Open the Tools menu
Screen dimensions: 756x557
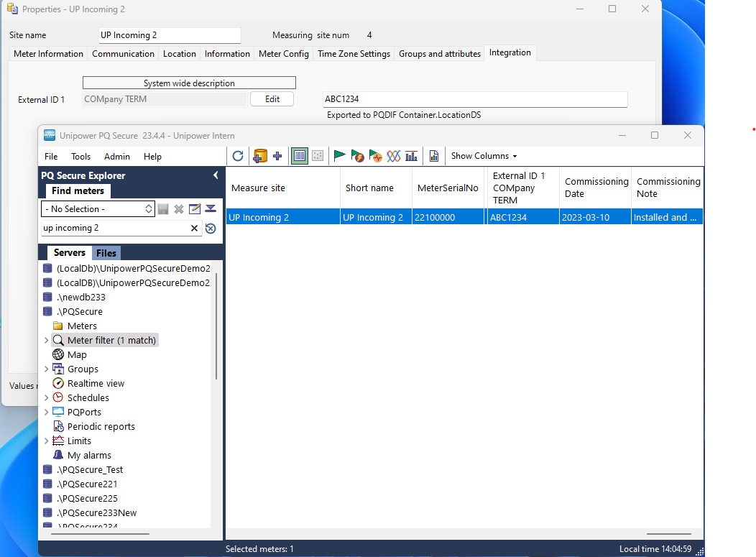point(80,156)
